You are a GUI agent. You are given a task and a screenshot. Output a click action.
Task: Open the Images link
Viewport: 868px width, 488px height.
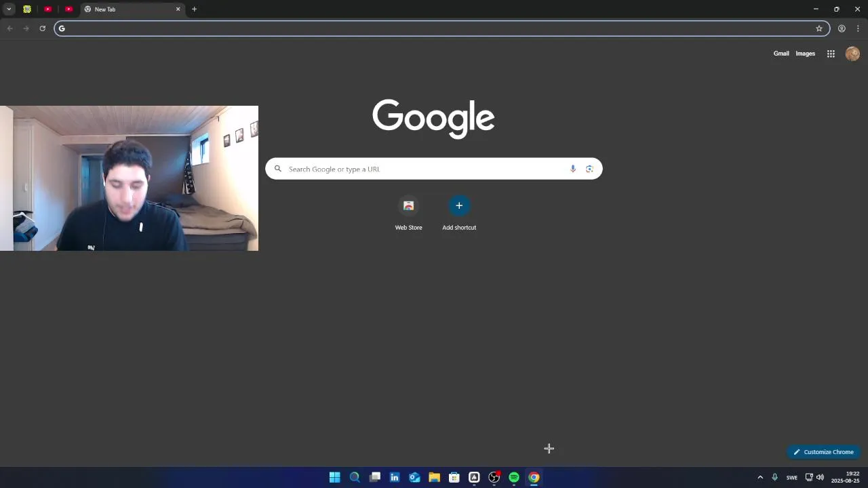pyautogui.click(x=806, y=54)
